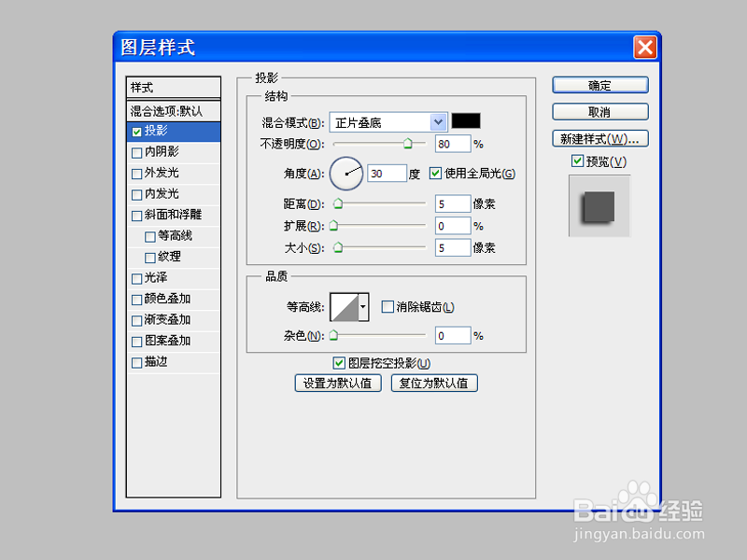Enable the 描边 checkbox

136,362
